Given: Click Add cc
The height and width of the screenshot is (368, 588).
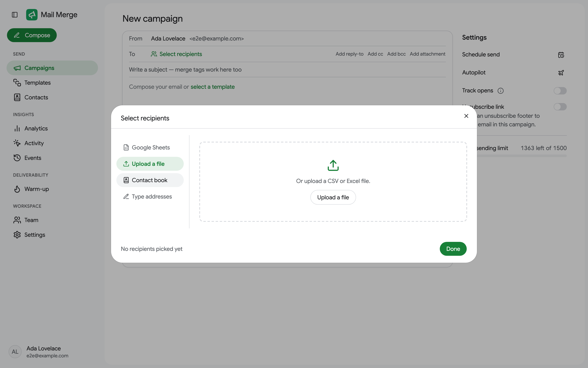Looking at the screenshot, I should tap(375, 54).
